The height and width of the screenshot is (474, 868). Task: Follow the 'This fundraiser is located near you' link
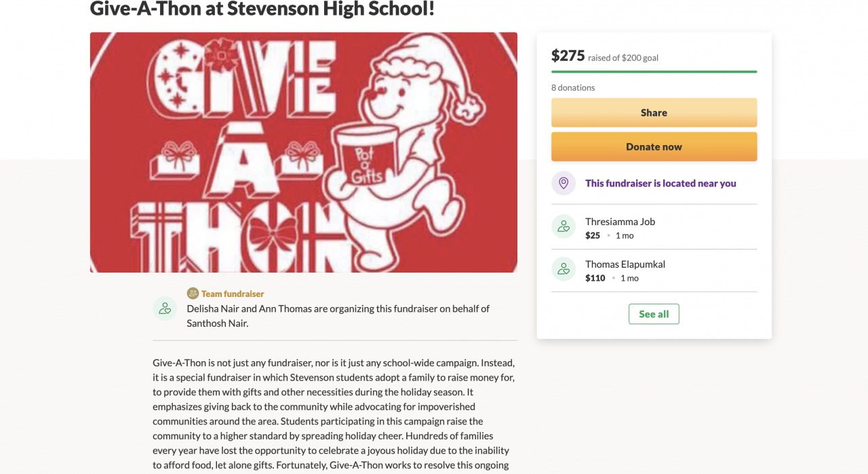(x=660, y=183)
